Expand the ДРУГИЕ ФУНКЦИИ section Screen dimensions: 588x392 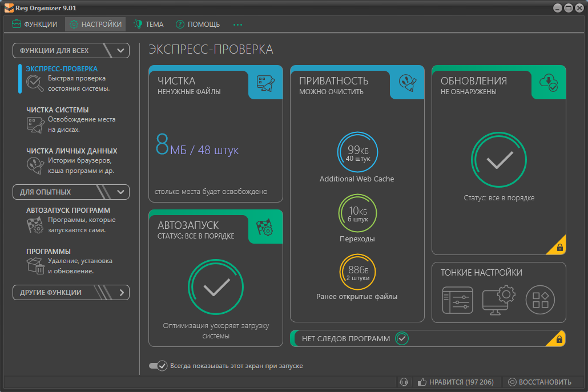[x=71, y=292]
